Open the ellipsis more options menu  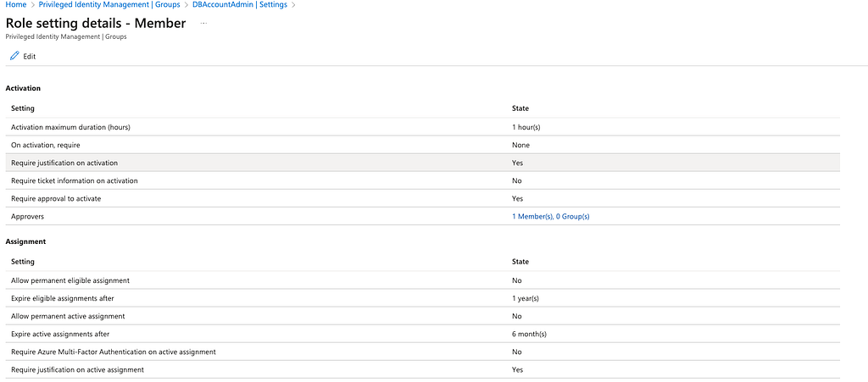pos(203,23)
